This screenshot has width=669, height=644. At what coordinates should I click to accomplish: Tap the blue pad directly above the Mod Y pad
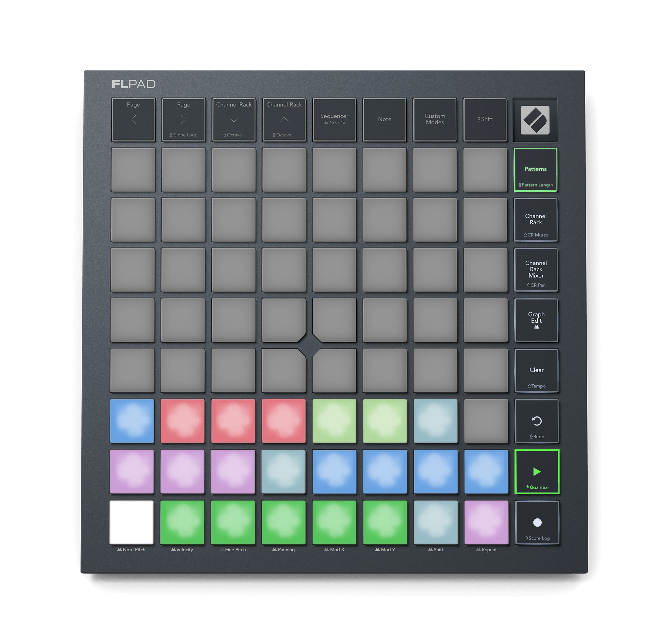[x=385, y=472]
